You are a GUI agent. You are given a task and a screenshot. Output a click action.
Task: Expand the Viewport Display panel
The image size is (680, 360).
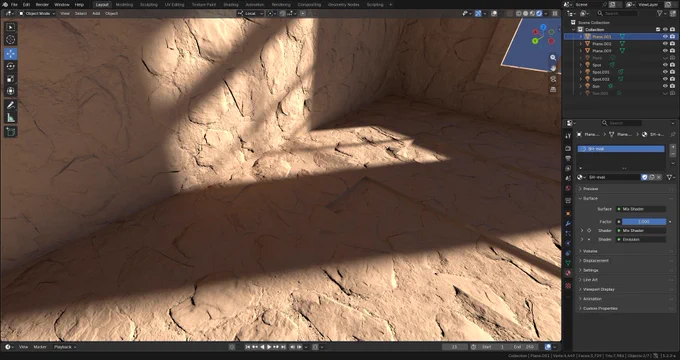point(625,289)
